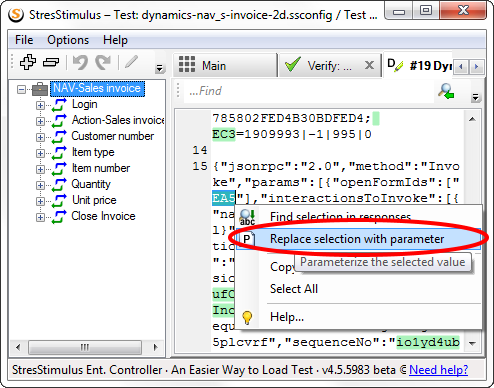The width and height of the screenshot is (494, 388).
Task: Collapse the NAV-Sales invoice root node
Action: tap(21, 89)
